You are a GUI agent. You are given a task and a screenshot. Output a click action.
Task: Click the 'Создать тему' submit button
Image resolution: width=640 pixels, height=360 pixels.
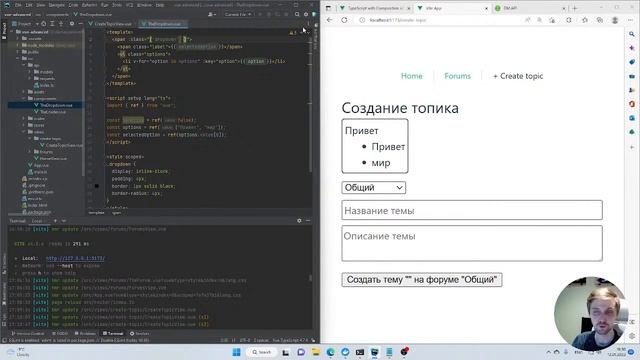coord(422,280)
